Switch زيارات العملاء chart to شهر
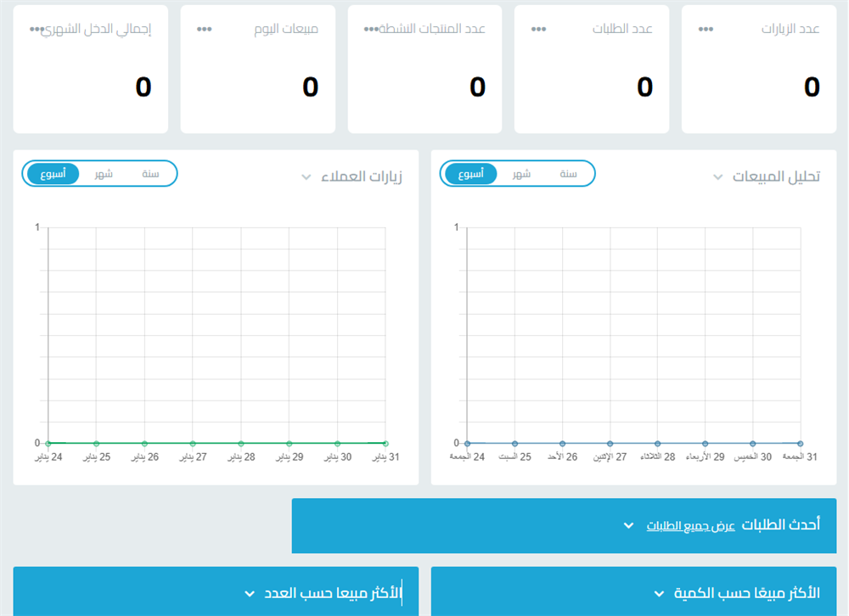The width and height of the screenshot is (849, 616). point(104,174)
